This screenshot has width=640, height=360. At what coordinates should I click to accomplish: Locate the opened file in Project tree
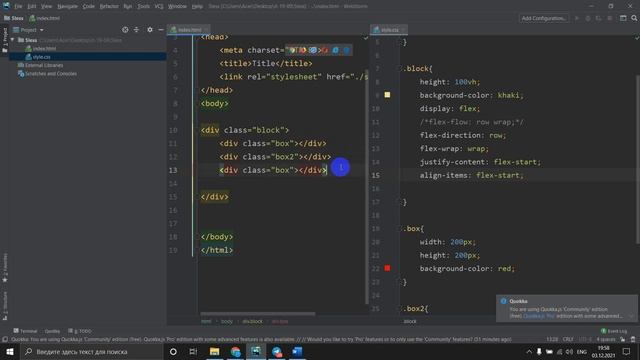tap(125, 30)
